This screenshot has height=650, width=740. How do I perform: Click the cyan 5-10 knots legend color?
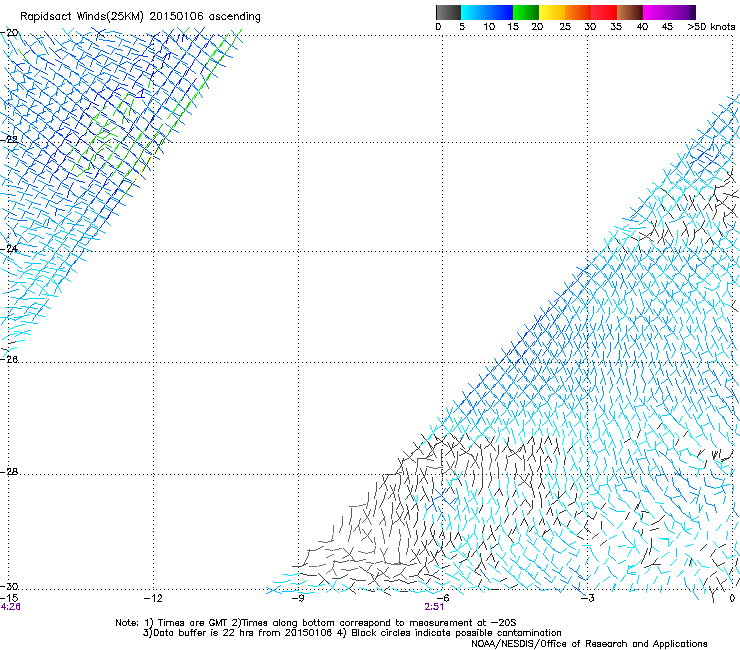pos(474,12)
